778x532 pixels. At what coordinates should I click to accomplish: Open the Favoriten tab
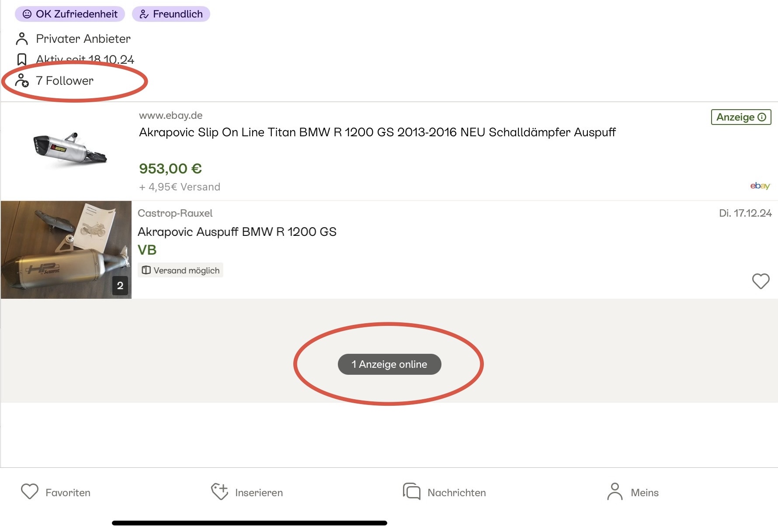coord(56,492)
